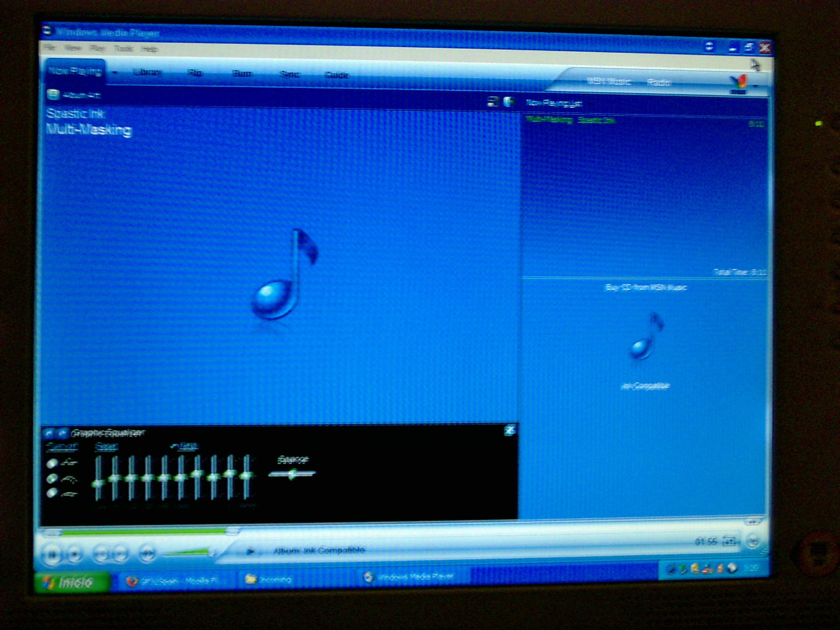Click the Spastic Ink artist text

[75, 113]
